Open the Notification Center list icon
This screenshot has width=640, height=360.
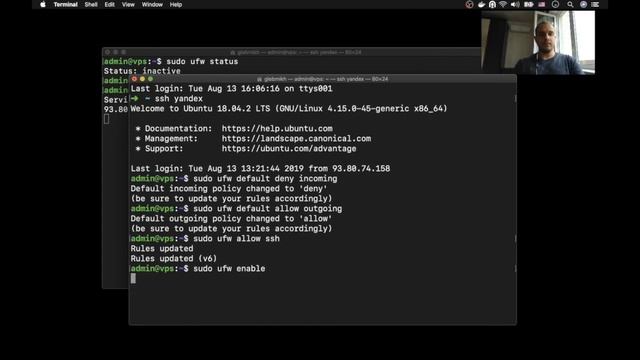point(595,4)
